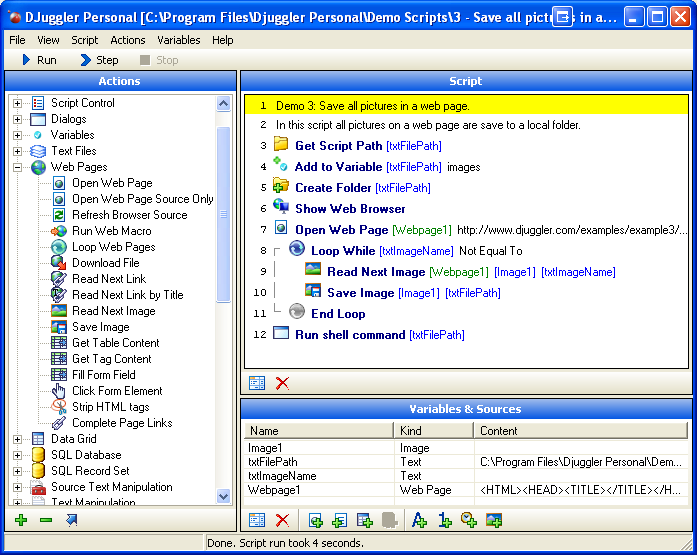Open the Help menu
697x555 pixels.
(x=222, y=40)
